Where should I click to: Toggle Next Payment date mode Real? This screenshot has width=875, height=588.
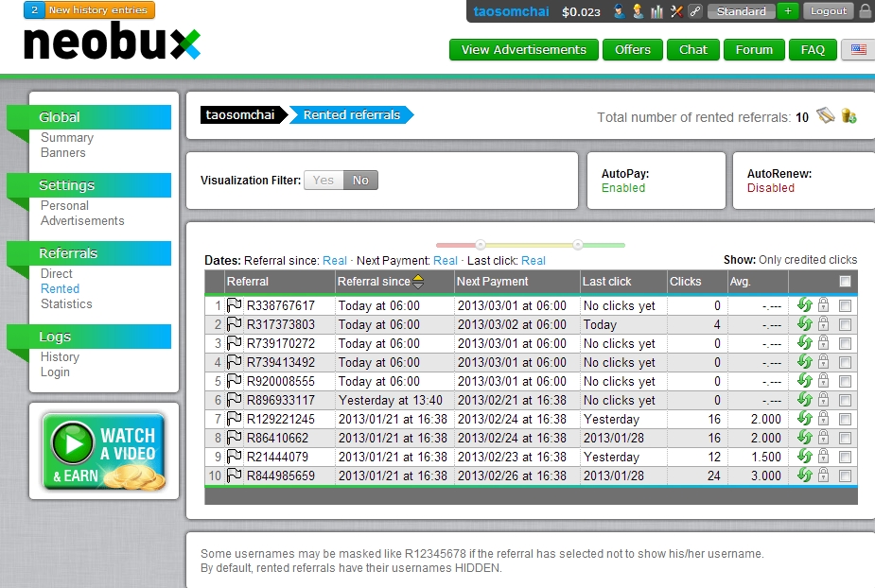[446, 261]
